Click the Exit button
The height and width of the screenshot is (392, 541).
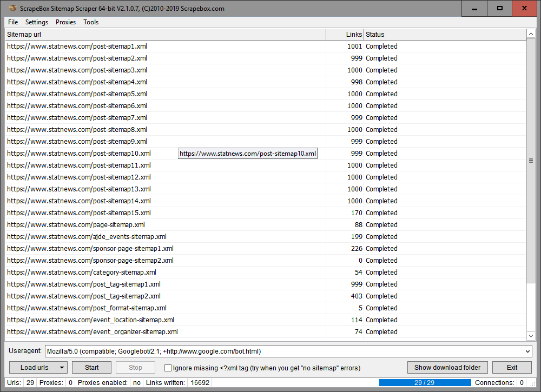tap(512, 368)
